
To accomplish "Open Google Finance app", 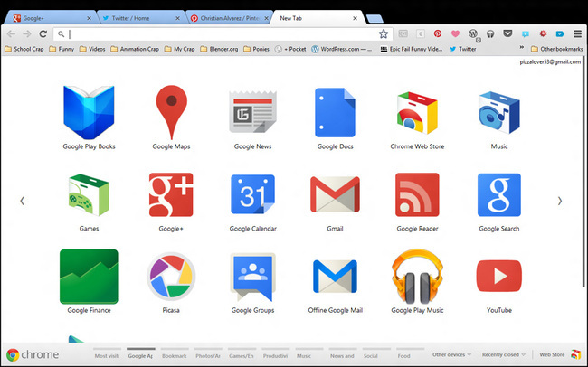I will click(89, 277).
